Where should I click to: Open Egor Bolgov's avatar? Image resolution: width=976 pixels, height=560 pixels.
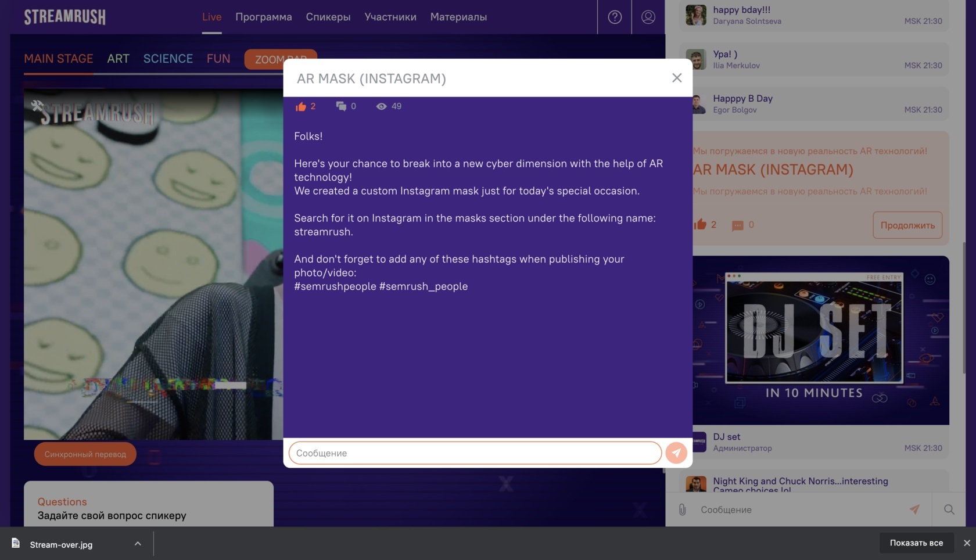pyautogui.click(x=699, y=103)
